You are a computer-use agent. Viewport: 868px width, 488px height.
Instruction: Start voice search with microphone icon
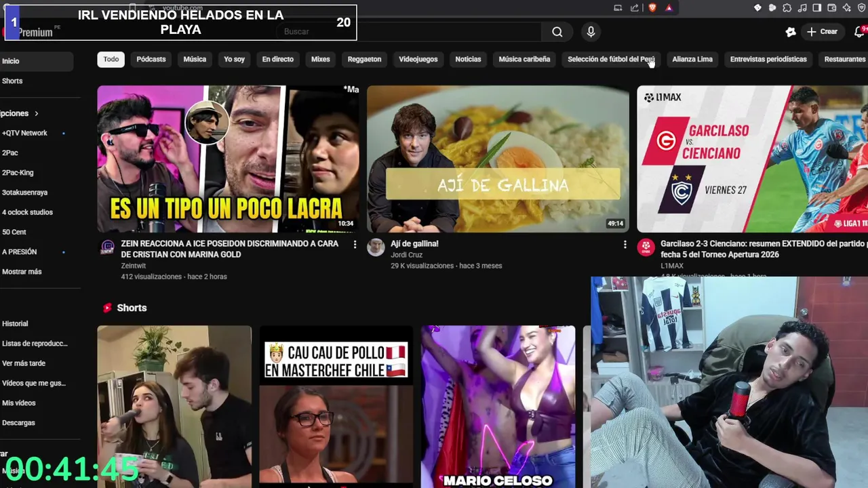[x=591, y=32]
